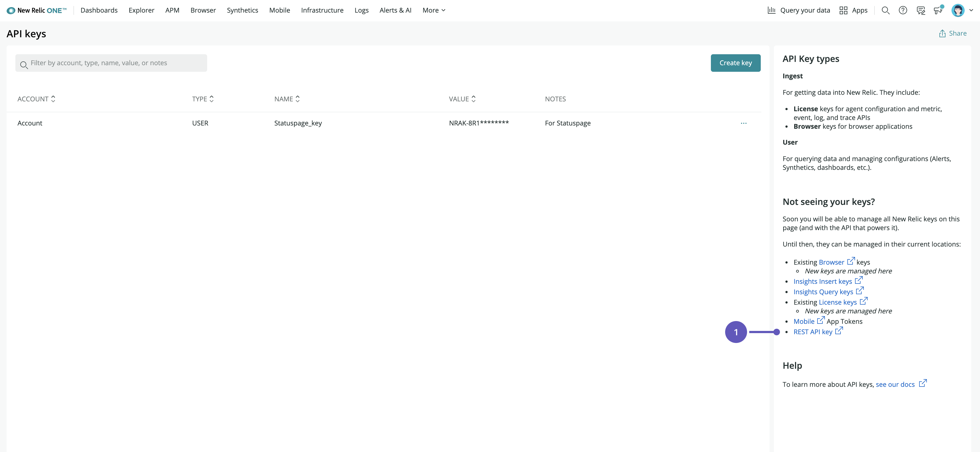Open the Dashboards menu item
980x452 pixels.
(99, 10)
